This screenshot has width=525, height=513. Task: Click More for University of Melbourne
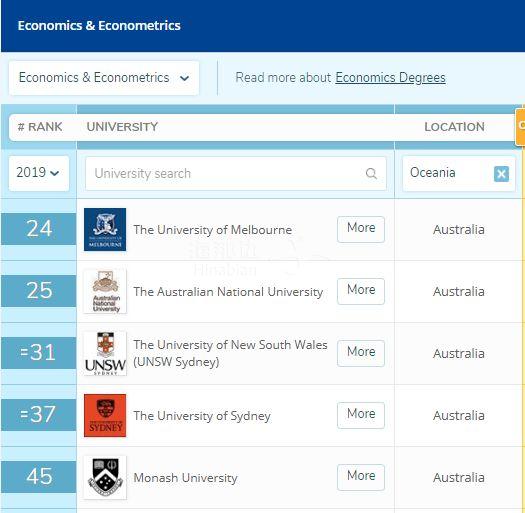coord(361,229)
